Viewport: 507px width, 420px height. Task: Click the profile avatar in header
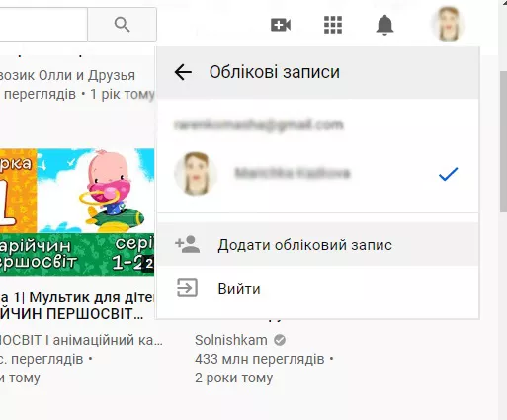pos(448,24)
